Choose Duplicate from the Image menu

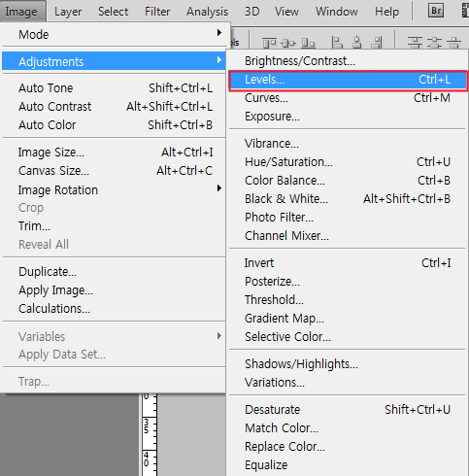point(114,272)
